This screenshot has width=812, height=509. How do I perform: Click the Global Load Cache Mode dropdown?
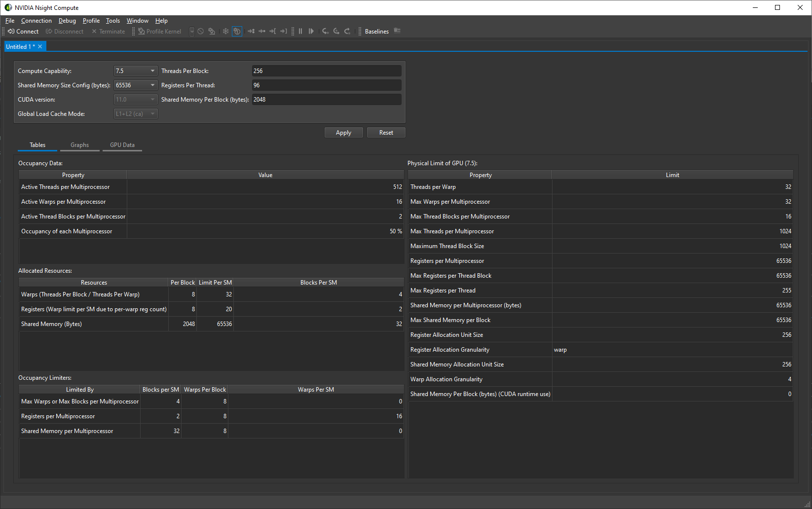pos(136,114)
